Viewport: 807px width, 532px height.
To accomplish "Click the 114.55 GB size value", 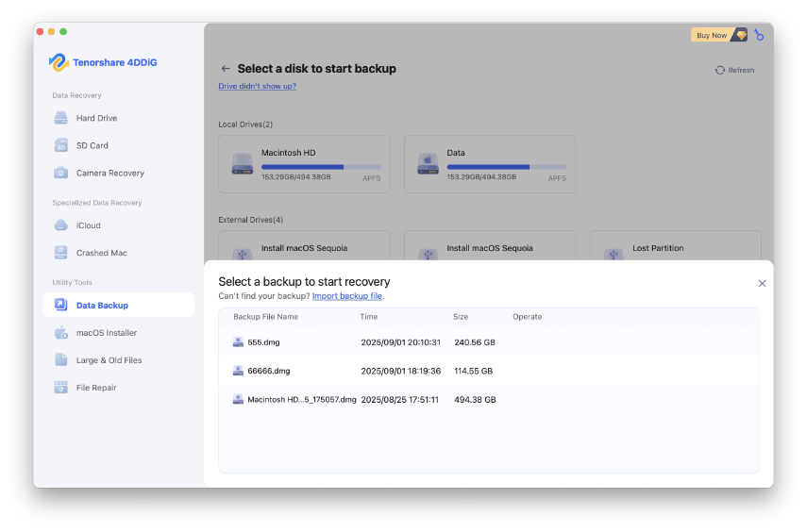I will point(473,371).
